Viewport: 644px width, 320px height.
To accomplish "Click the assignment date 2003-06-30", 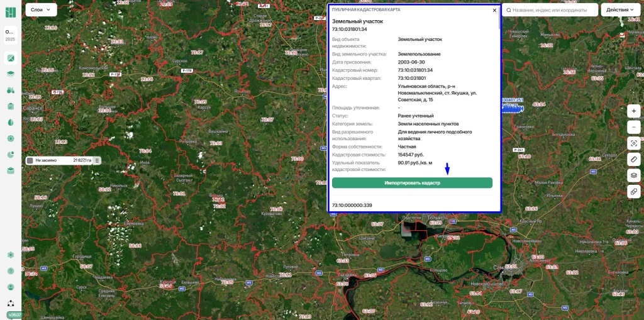I will 411,62.
